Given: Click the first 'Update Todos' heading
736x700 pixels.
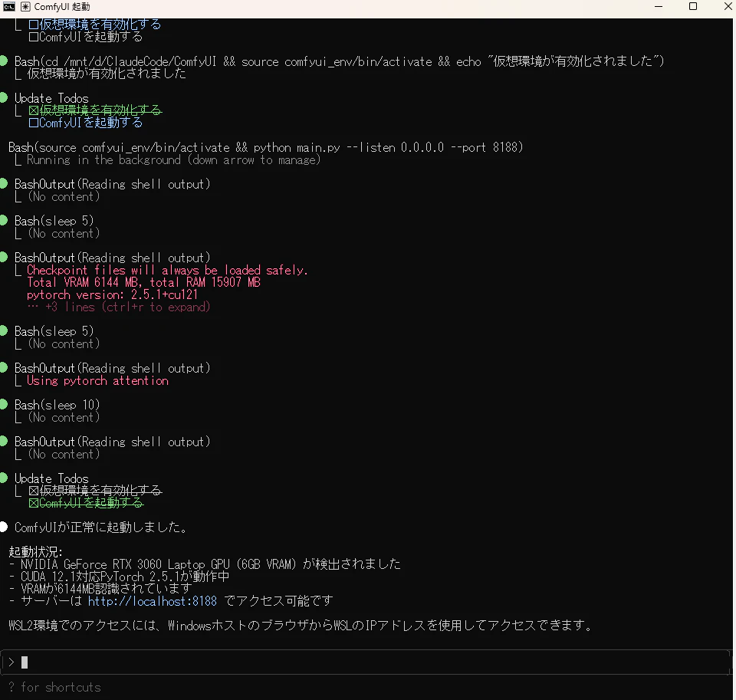Looking at the screenshot, I should [x=51, y=98].
